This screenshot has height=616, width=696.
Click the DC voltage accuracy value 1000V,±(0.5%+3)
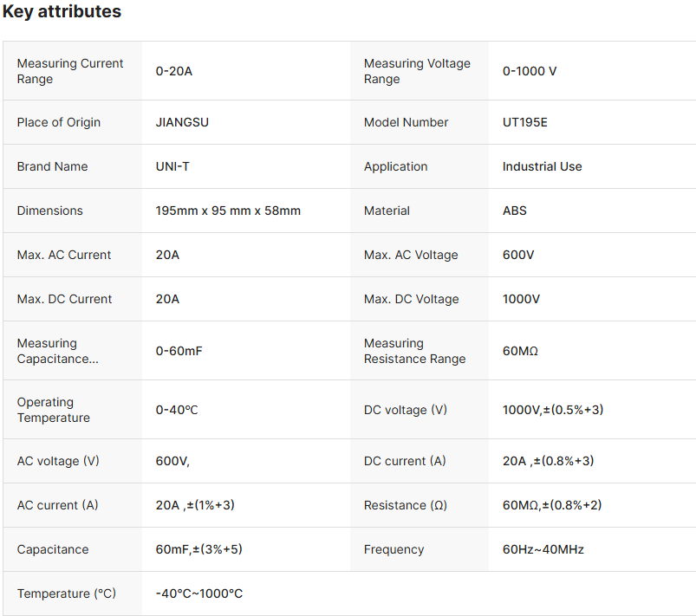[x=552, y=410]
